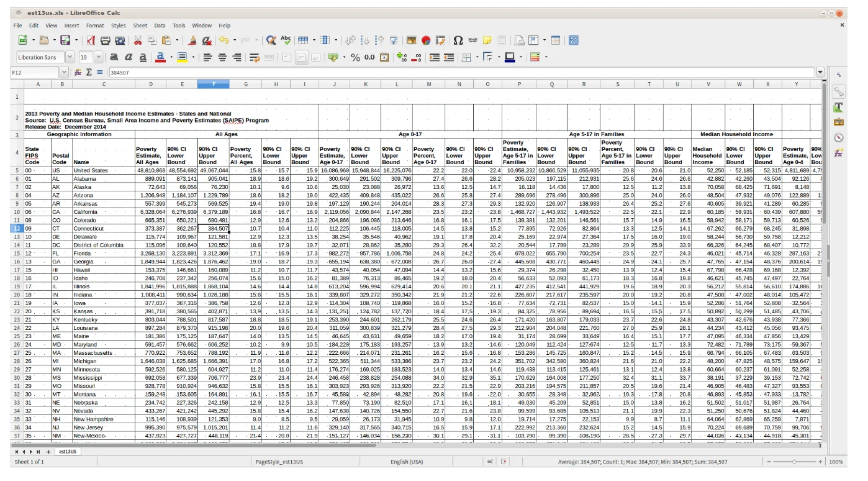Open the Font Size dropdown list
This screenshot has height=481, width=868.
[x=99, y=57]
